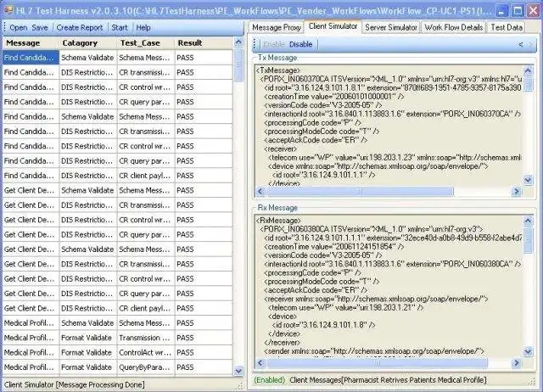The height and width of the screenshot is (392, 543).
Task: Select the CR client payl... Find Candida row
Action: pos(118,176)
